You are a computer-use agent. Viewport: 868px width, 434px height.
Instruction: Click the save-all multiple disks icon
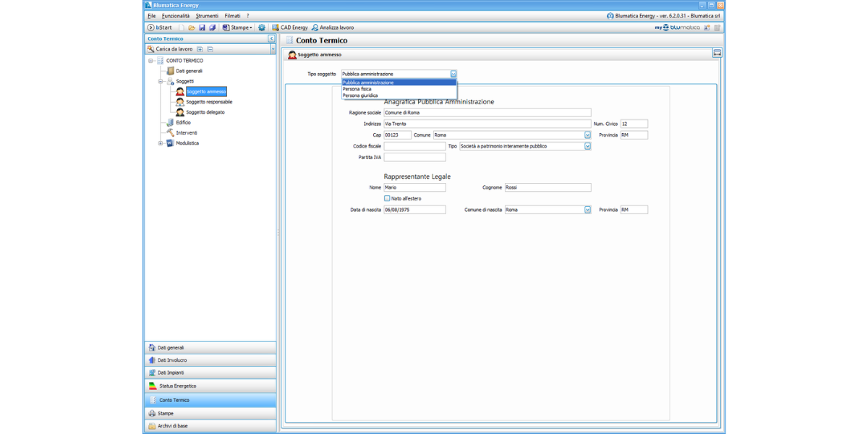pos(213,27)
